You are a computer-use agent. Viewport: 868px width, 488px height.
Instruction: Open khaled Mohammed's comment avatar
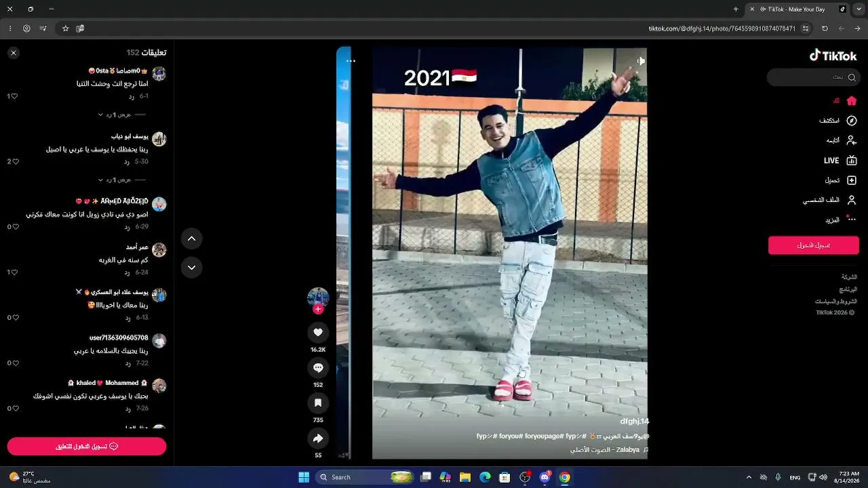coord(159,386)
